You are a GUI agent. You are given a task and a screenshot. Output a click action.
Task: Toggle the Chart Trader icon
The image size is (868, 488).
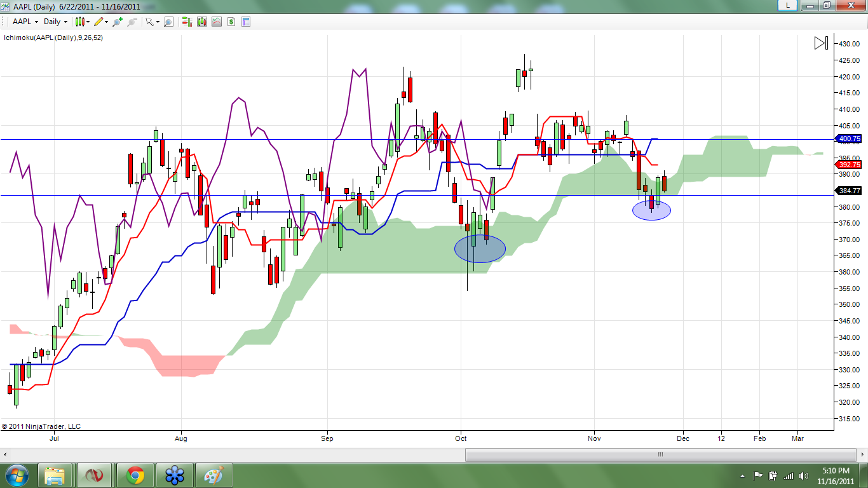(x=187, y=22)
